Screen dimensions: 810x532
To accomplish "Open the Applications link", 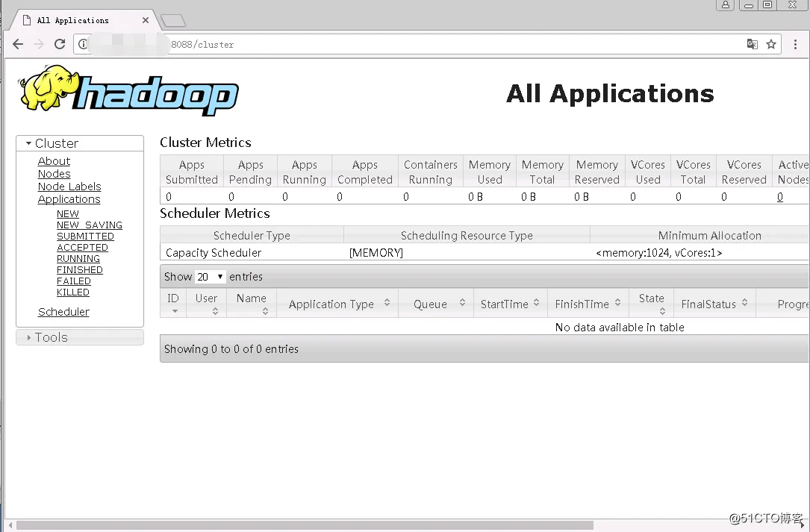I will pyautogui.click(x=69, y=199).
